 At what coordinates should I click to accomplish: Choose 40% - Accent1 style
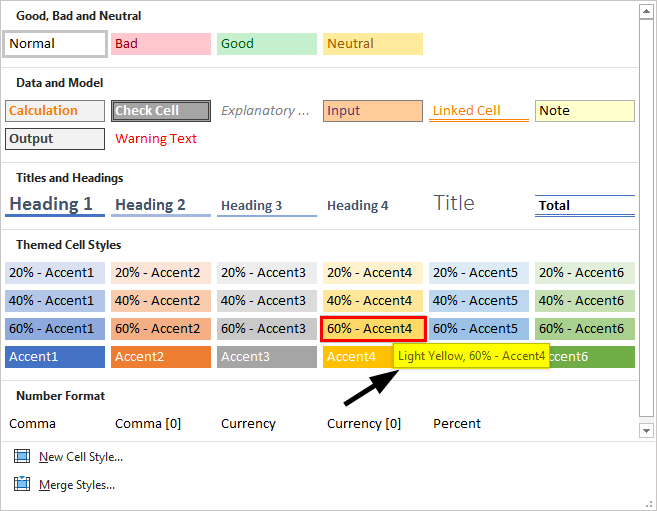pyautogui.click(x=55, y=301)
